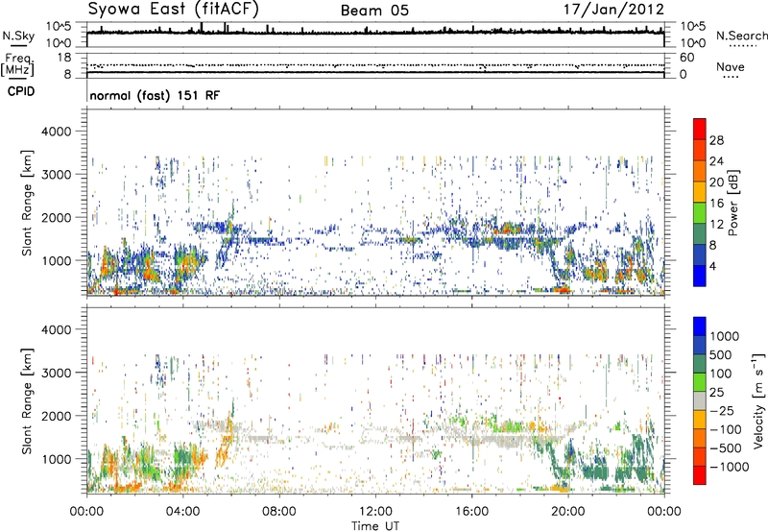Click the 'normal (fast) 151 RF' text
Screen dimensions: 768x532
click(155, 95)
